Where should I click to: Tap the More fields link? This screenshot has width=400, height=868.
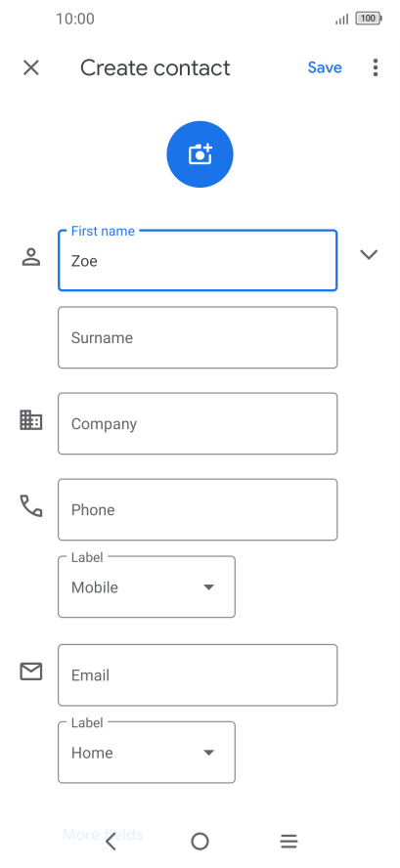pos(103,834)
